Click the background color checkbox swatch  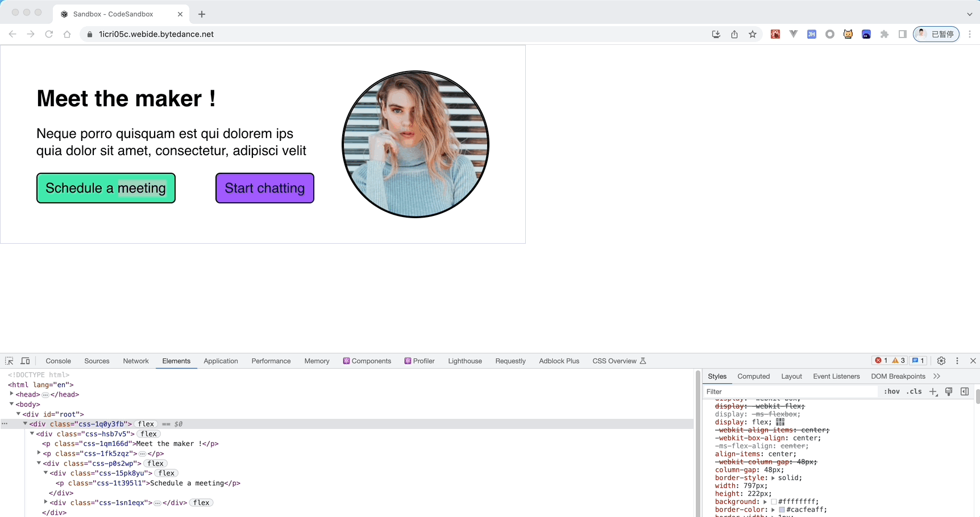point(774,502)
